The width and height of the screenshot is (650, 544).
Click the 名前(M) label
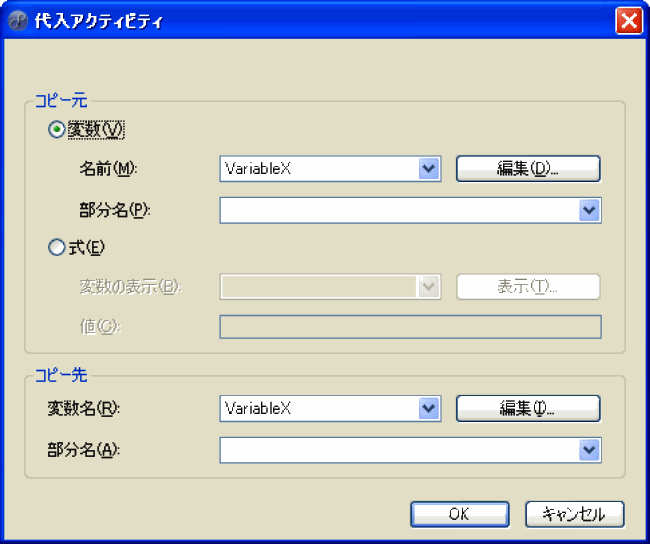(108, 169)
